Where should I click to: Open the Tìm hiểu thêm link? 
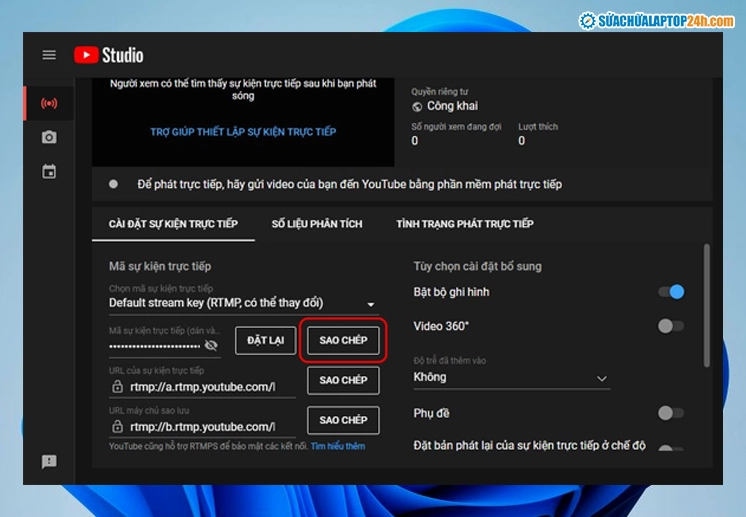(x=338, y=446)
